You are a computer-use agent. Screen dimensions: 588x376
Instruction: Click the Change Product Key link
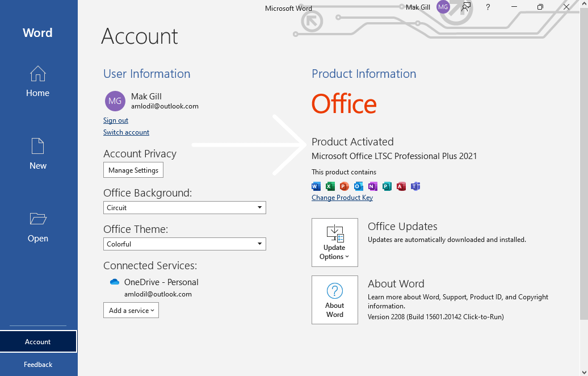[342, 198]
